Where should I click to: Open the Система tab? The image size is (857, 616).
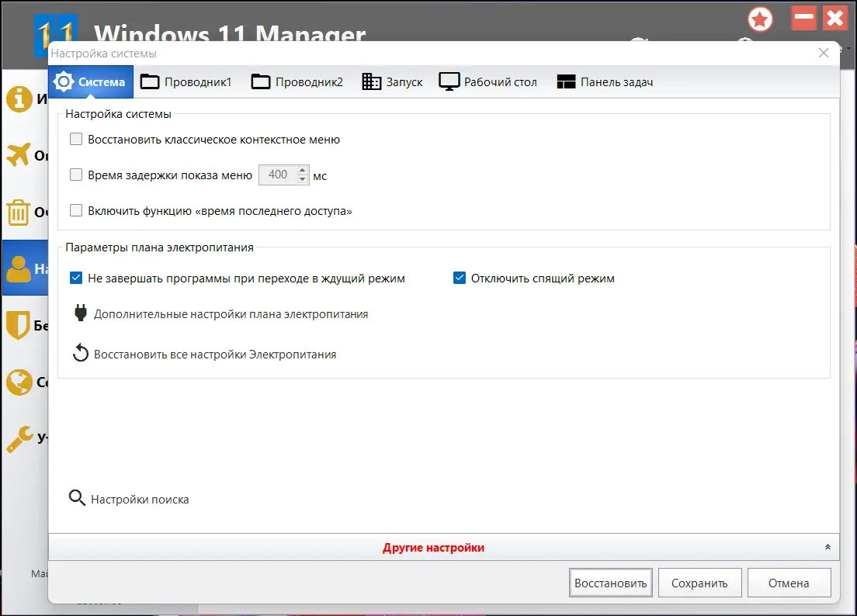tap(91, 82)
